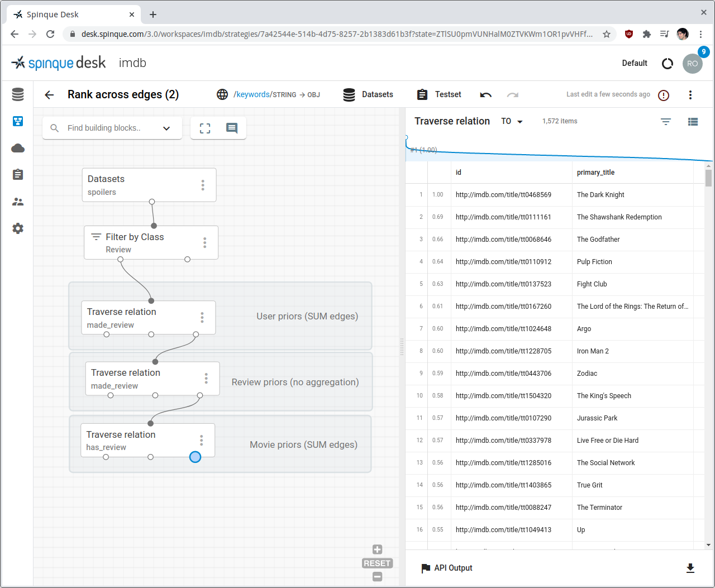Go back with the arrow beside strategy title
The height and width of the screenshot is (588, 715).
pyautogui.click(x=49, y=95)
